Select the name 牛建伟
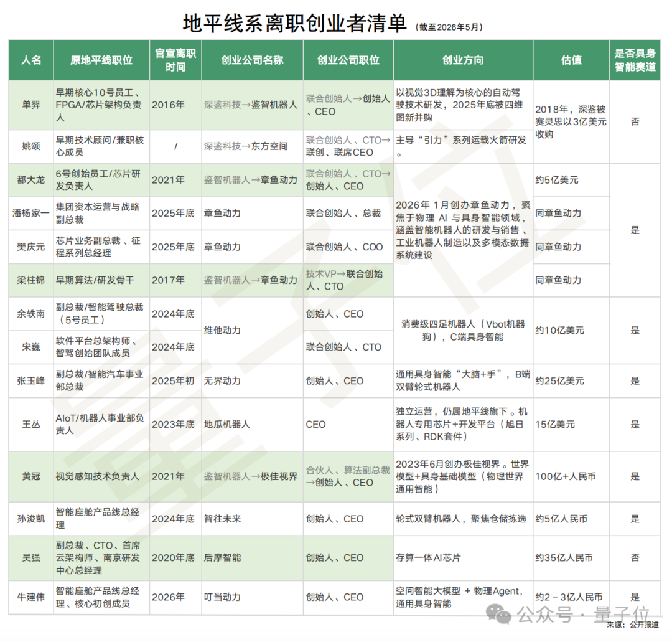The width and height of the screenshot is (672, 642). click(31, 597)
